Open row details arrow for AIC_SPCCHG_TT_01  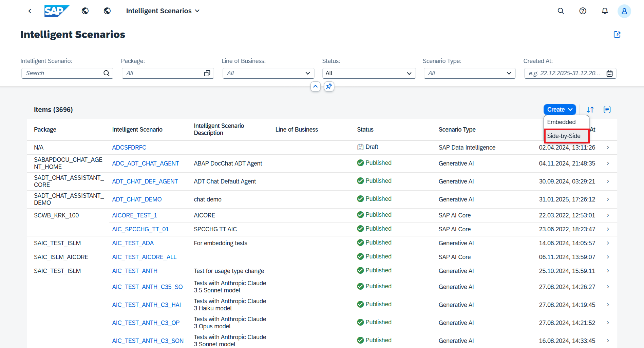point(608,229)
